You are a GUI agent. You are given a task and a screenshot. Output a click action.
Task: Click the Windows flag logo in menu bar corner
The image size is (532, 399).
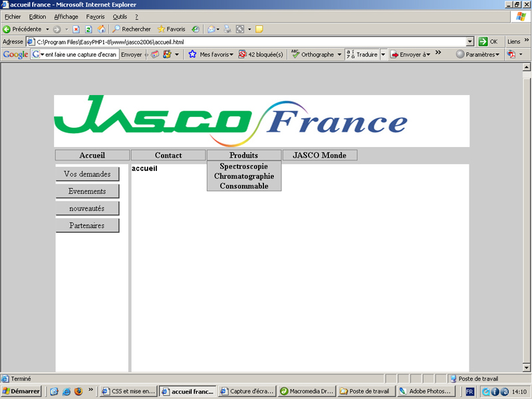(521, 17)
